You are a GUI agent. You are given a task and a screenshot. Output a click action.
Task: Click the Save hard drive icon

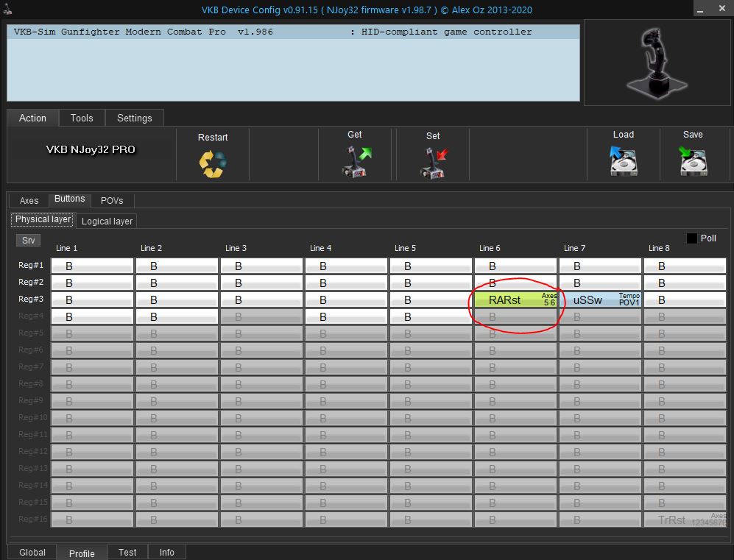[x=693, y=160]
